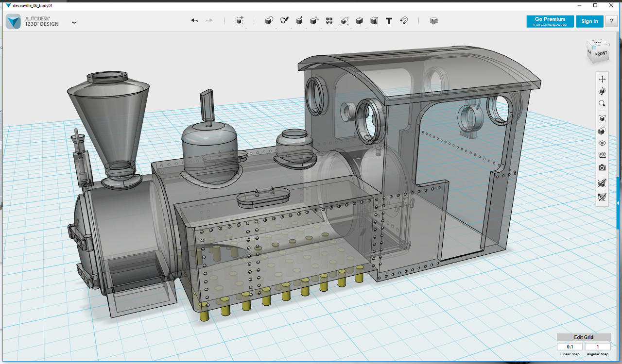Screen dimensions: 622x364
Task: Open the Construct tool
Action: coord(299,20)
